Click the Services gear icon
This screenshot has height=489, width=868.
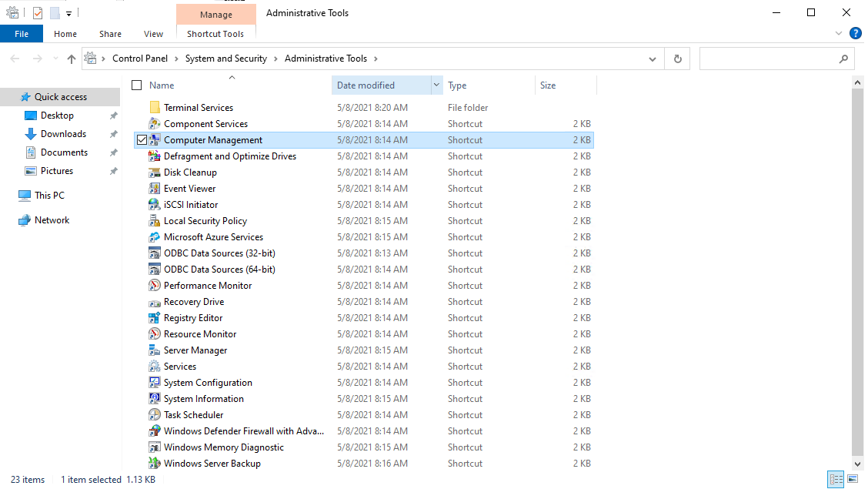click(x=155, y=366)
